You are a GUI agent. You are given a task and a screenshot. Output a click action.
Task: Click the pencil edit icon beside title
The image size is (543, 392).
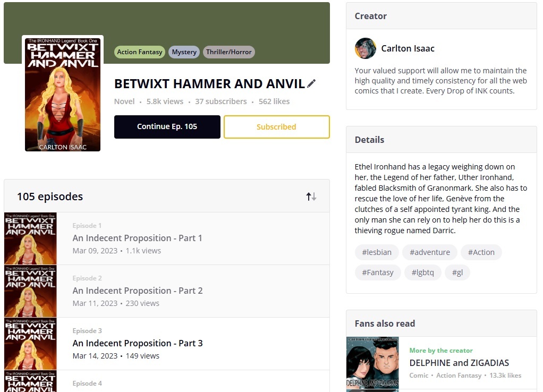click(x=311, y=83)
